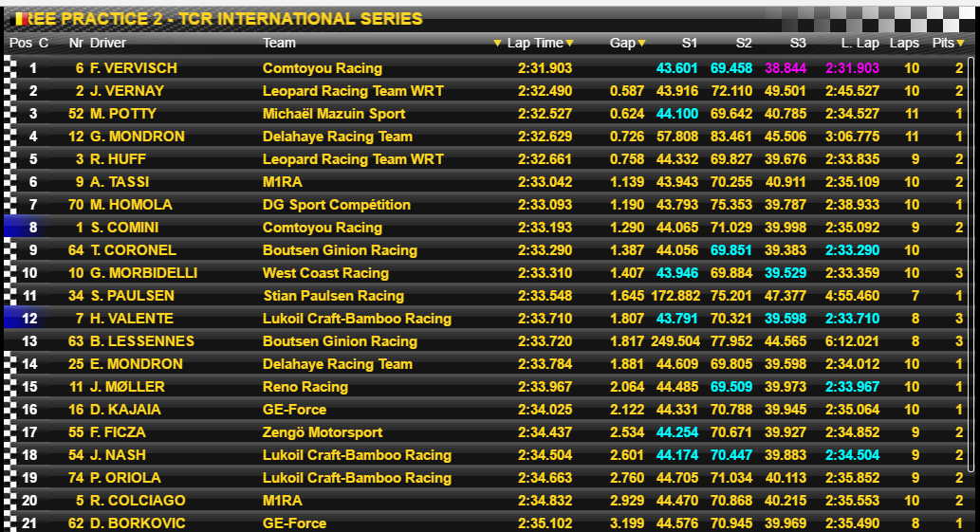This screenshot has height=532, width=980.
Task: Click sort arrow next to Gap header
Action: pyautogui.click(x=642, y=43)
